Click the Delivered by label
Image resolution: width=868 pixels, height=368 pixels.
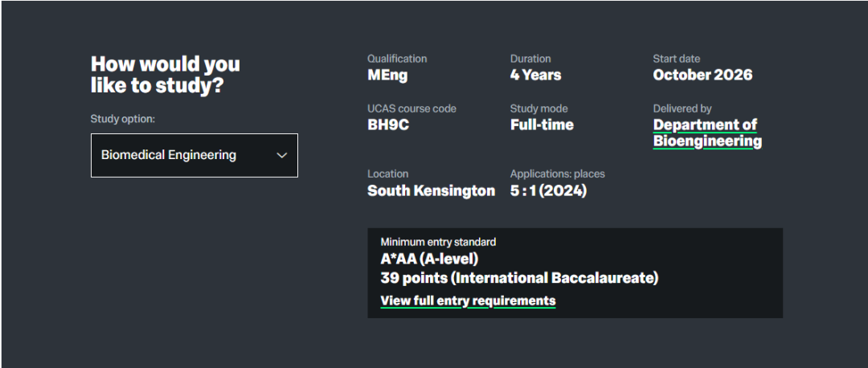(x=682, y=108)
